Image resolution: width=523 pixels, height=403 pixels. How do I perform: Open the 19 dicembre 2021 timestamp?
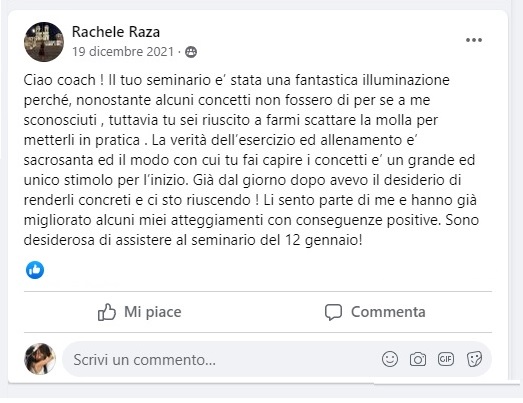(x=123, y=52)
